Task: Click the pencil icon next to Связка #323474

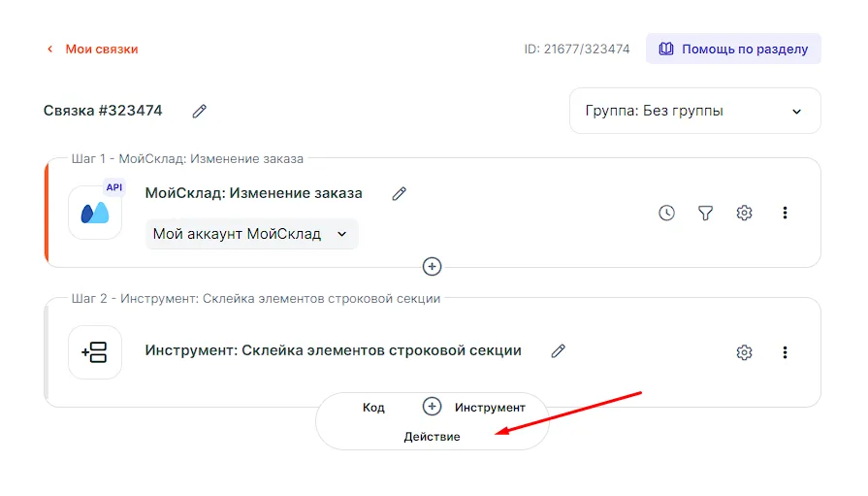Action: coord(200,112)
